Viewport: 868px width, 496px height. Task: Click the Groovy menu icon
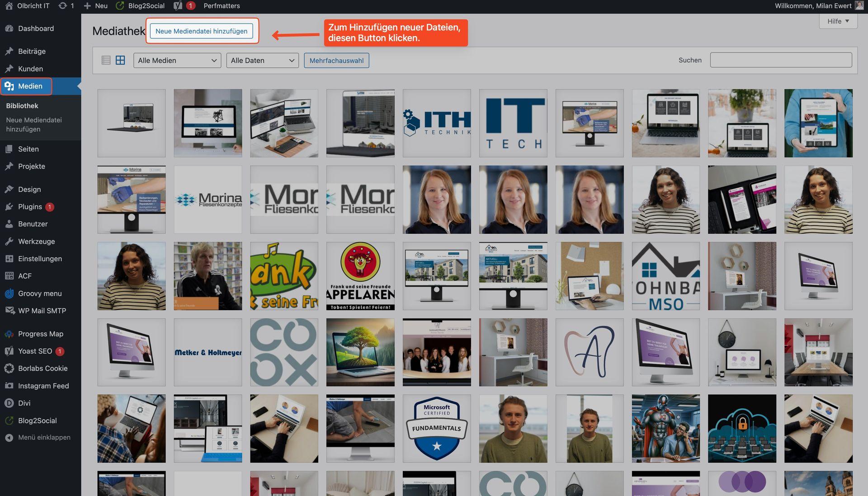pyautogui.click(x=9, y=293)
